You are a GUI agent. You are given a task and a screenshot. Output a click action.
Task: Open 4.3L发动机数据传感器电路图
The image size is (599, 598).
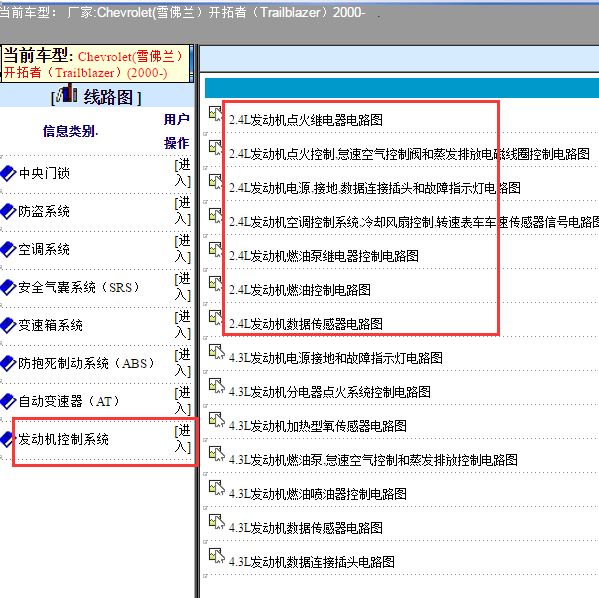pos(306,528)
